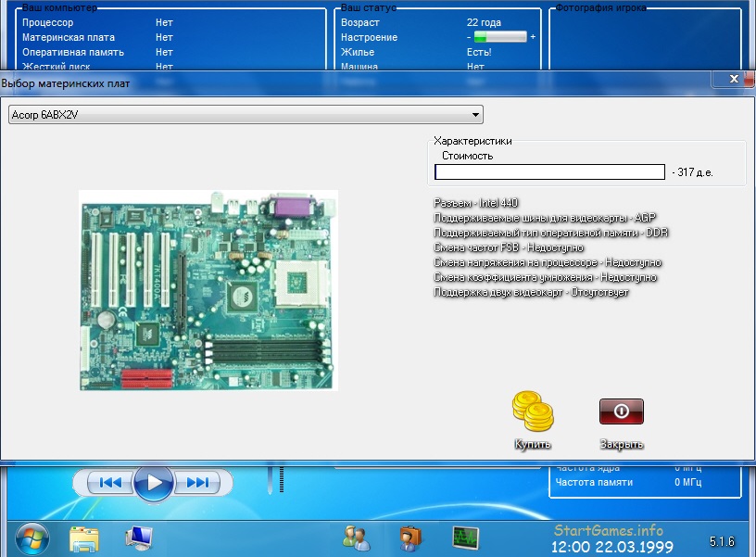Open the Windows Start orb

point(32,537)
